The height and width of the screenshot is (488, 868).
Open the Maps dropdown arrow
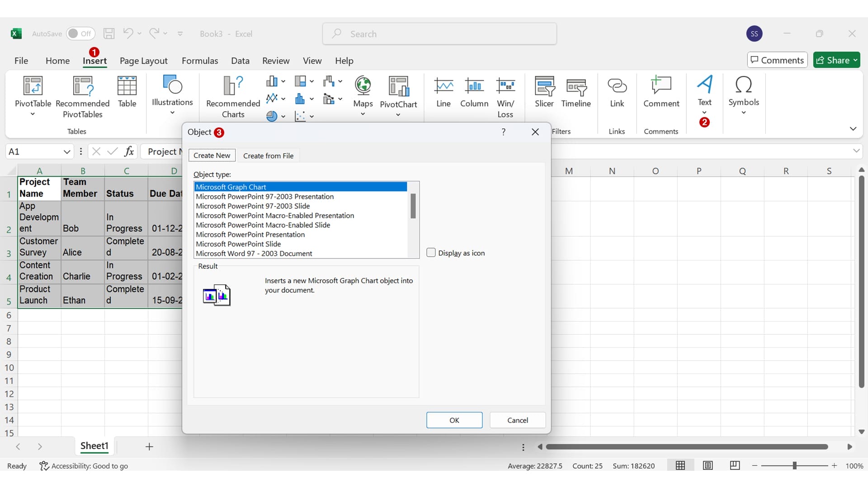[363, 114]
